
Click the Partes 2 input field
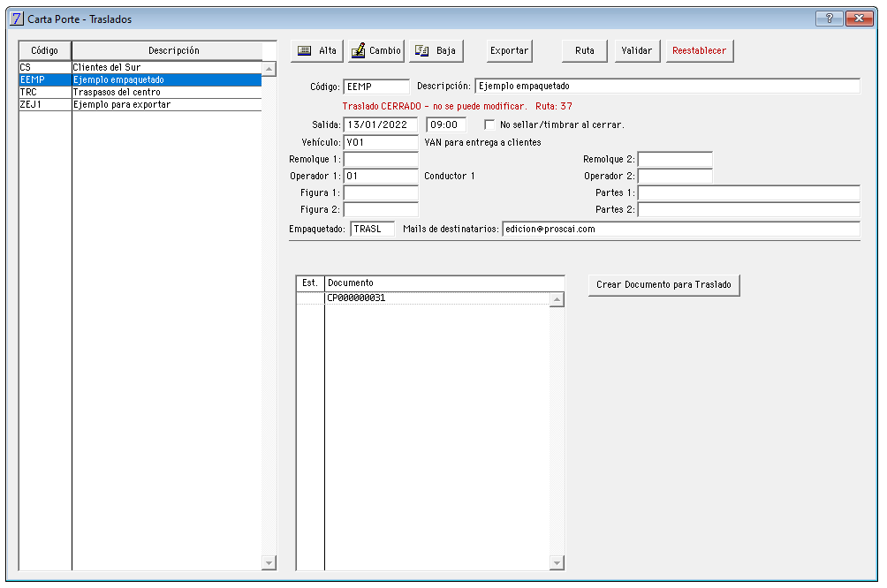tap(749, 210)
